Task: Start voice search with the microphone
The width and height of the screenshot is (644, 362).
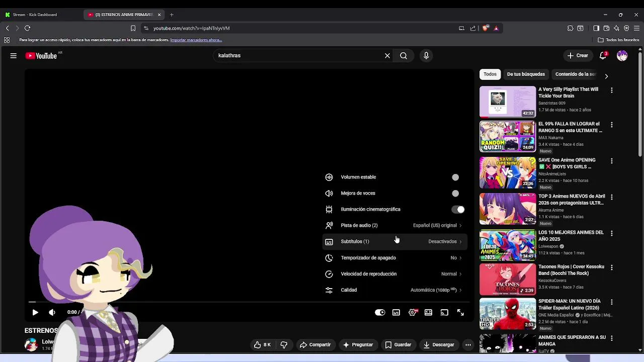Action: 426,56
